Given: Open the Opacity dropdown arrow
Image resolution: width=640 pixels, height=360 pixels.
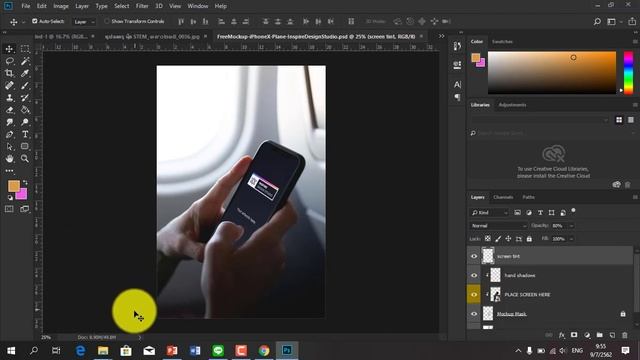Looking at the screenshot, I should pyautogui.click(x=571, y=226).
